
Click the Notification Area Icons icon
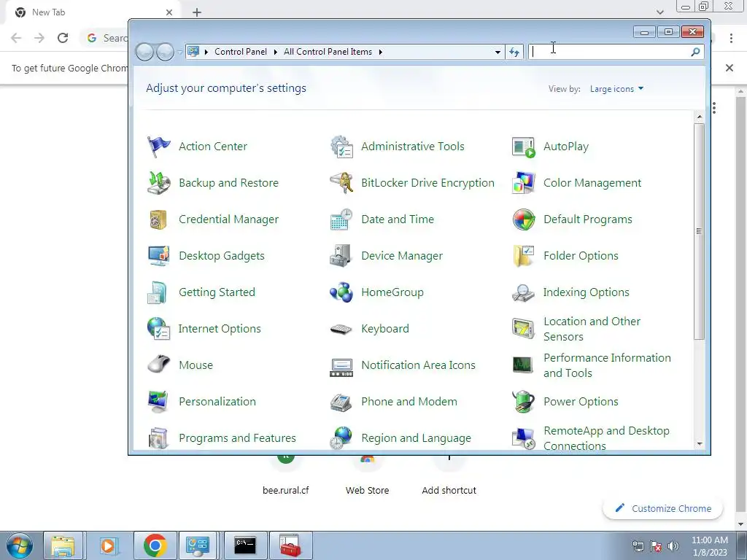point(341,367)
